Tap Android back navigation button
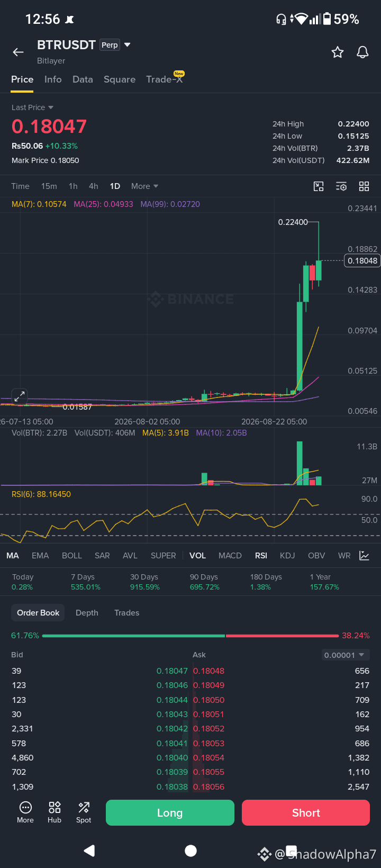Viewport: 381px width, 868px height. click(x=89, y=851)
